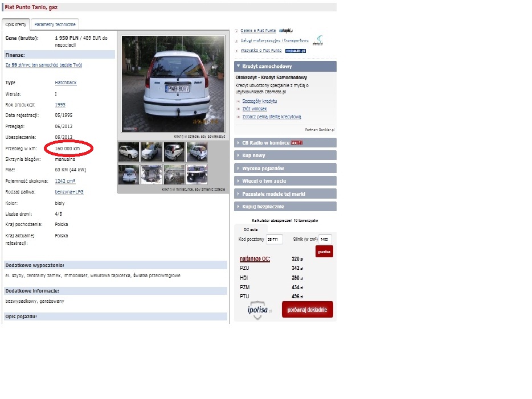Open Zobacz pełną ofertę kredytową link
The height and width of the screenshot is (399, 532).
pyautogui.click(x=272, y=117)
